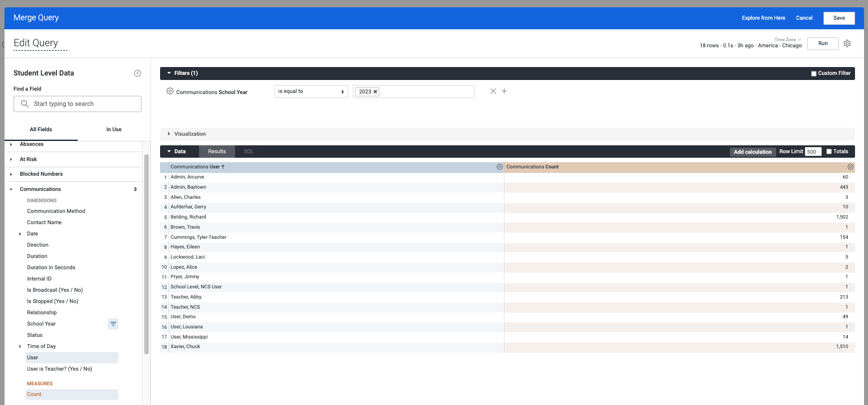Select the Results tab

[x=217, y=152]
